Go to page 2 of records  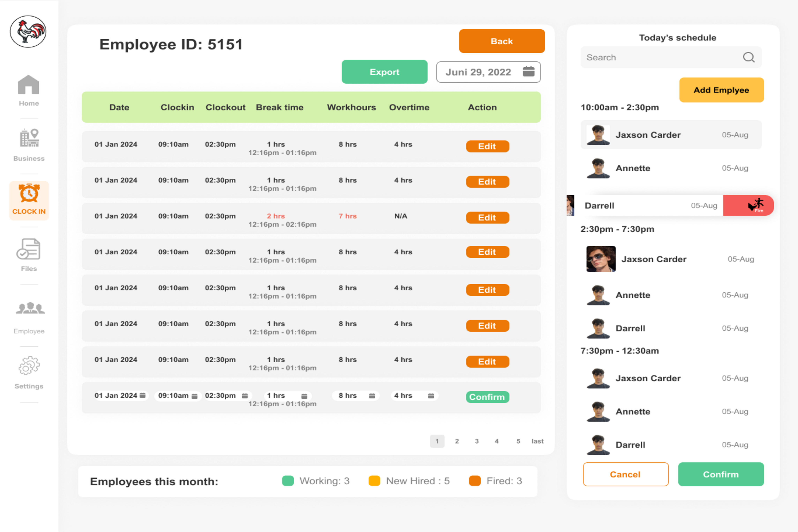tap(457, 441)
